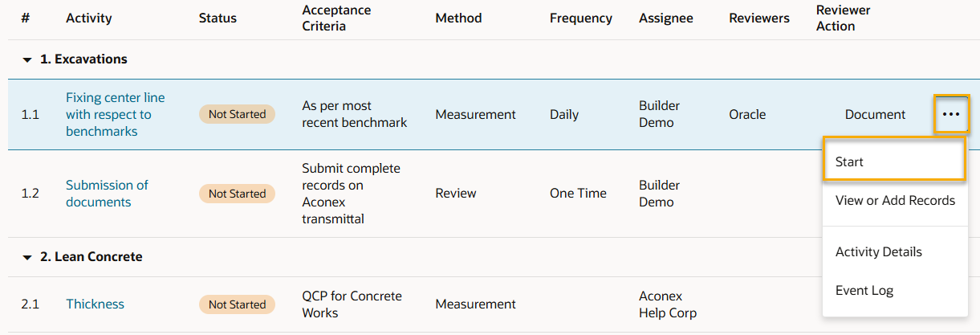Screen dimensions: 980x335
Task: Click the Not Started badge in row 1.1
Action: 237,114
